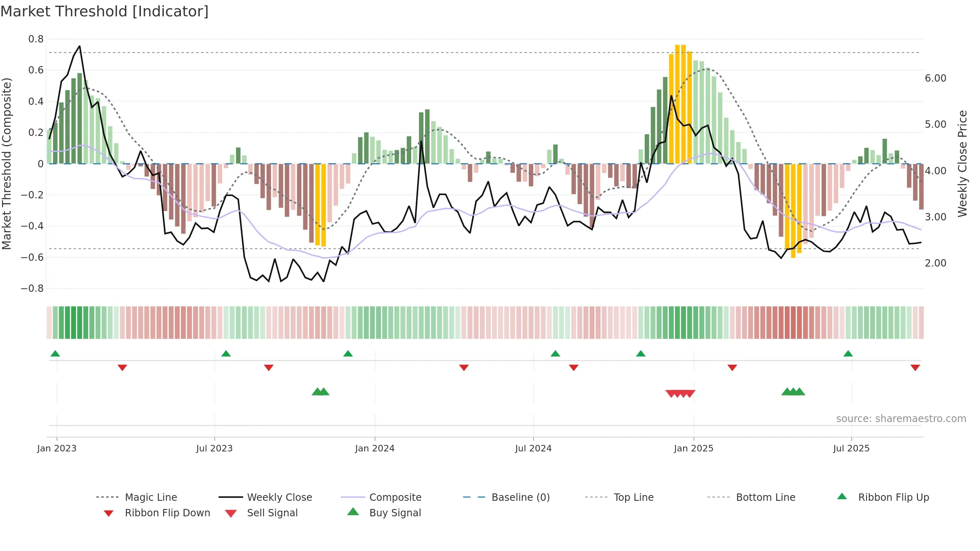Click the Market Threshold (Composite) axis title
Viewport: 980px width, 551px height.
click(x=7, y=163)
